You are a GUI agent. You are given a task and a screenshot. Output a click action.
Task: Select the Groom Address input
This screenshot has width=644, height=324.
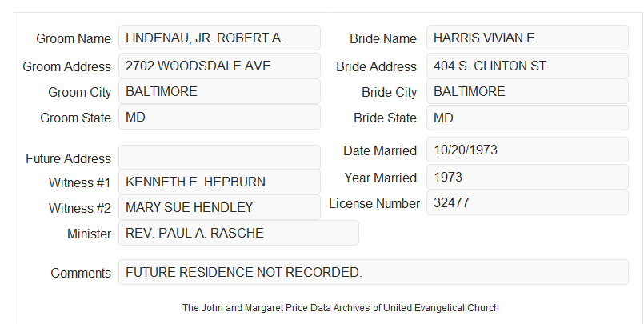click(x=219, y=66)
